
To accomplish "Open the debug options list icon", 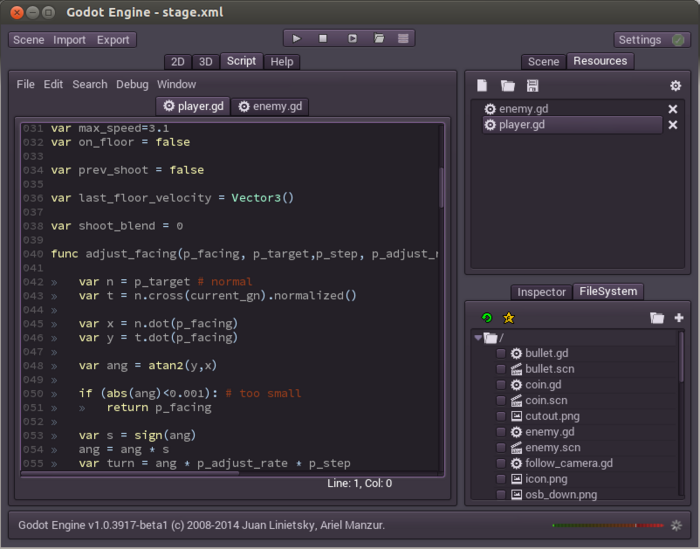I will click(403, 38).
